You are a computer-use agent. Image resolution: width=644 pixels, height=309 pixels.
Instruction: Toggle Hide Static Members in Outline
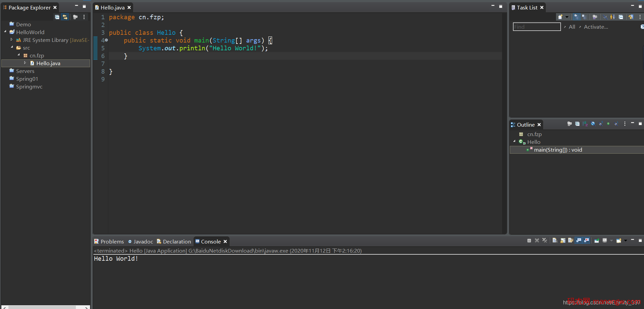tap(601, 124)
